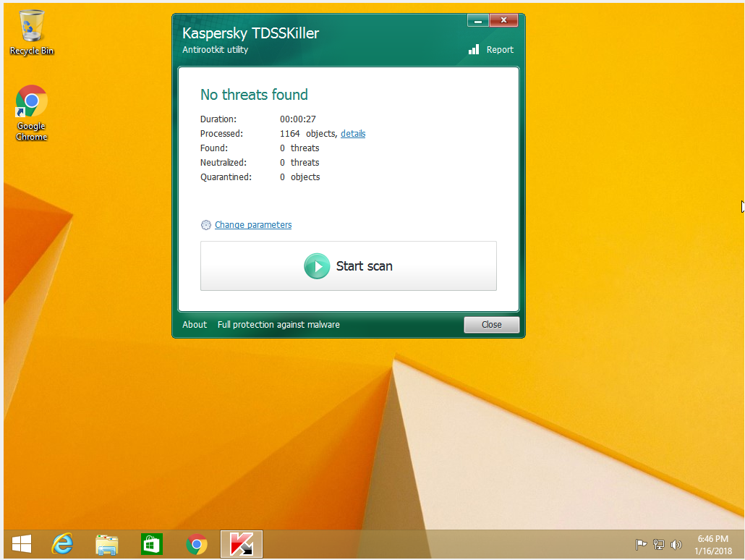Click the Start button
745x560 pixels.
tap(21, 543)
